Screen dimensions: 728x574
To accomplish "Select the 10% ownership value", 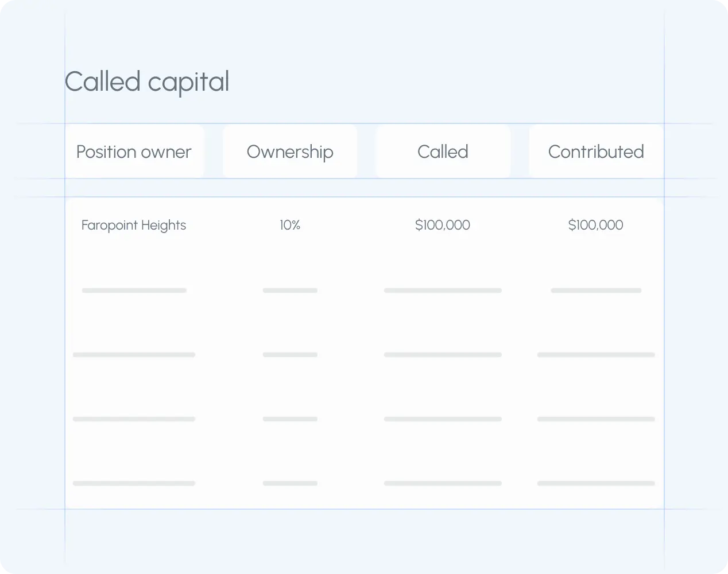I will pyautogui.click(x=290, y=225).
